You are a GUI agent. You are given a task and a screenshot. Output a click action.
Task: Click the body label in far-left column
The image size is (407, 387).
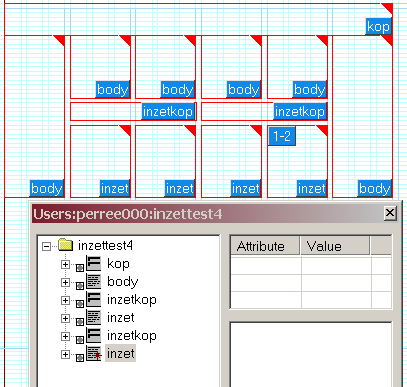(x=46, y=189)
